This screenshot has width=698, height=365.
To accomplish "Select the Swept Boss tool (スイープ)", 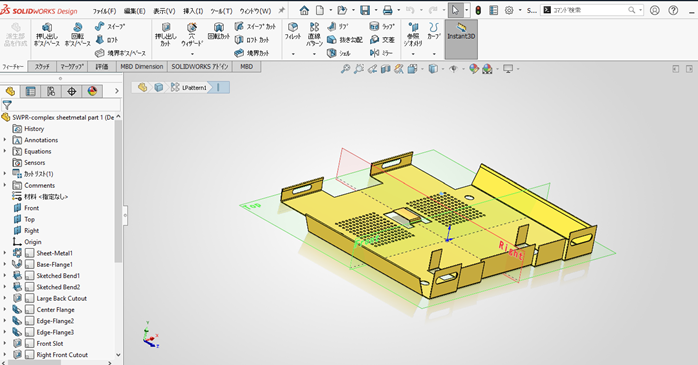I will pyautogui.click(x=110, y=27).
